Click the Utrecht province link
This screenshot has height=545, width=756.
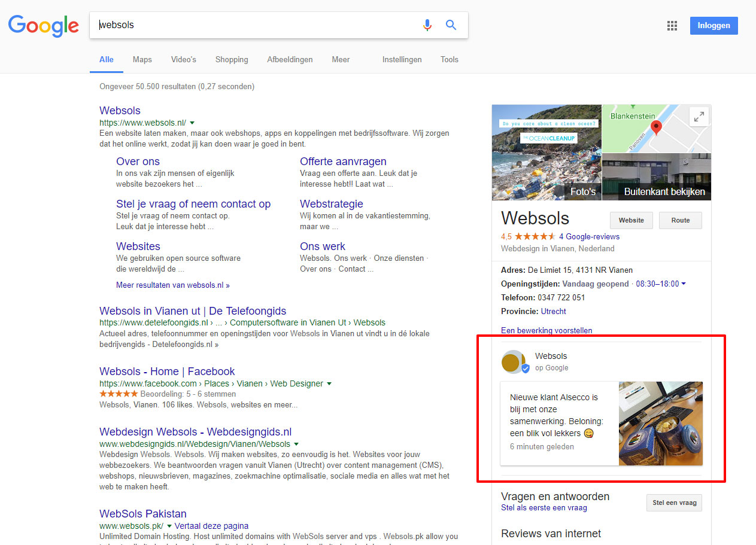click(x=554, y=312)
